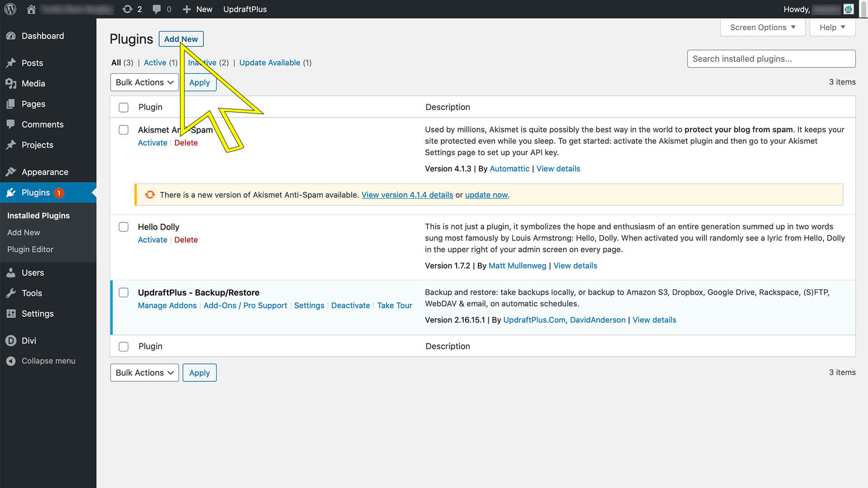Expand the Bulk Actions dropdown
868x488 pixels.
point(143,82)
